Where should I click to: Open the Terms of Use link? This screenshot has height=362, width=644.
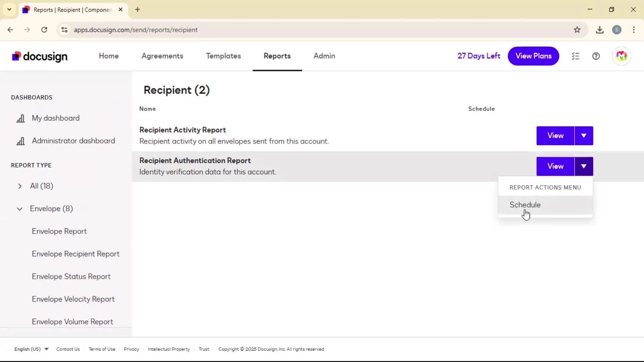click(102, 349)
